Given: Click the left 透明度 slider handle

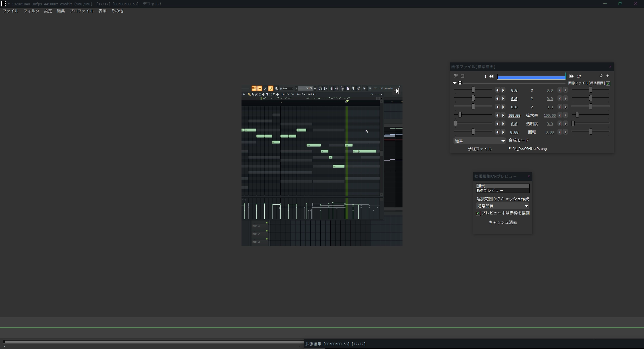Looking at the screenshot, I should point(455,123).
